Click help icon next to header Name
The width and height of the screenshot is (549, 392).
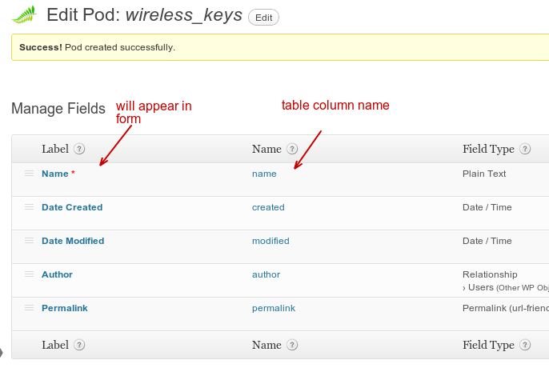coord(292,149)
